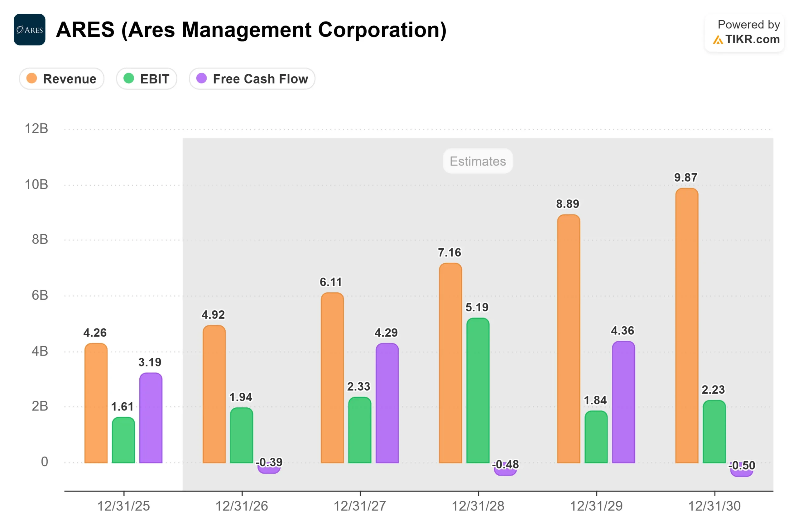Select the negative -0.48 Free Cash Flow bar

tap(506, 470)
